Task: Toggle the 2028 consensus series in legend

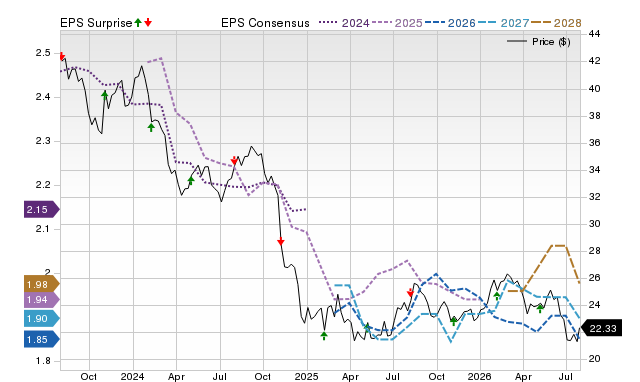Action: pos(556,23)
